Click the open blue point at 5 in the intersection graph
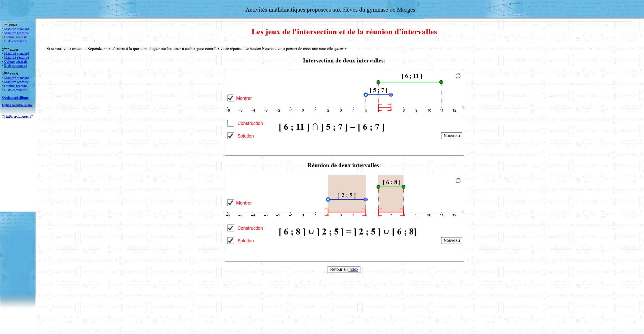 366,95
